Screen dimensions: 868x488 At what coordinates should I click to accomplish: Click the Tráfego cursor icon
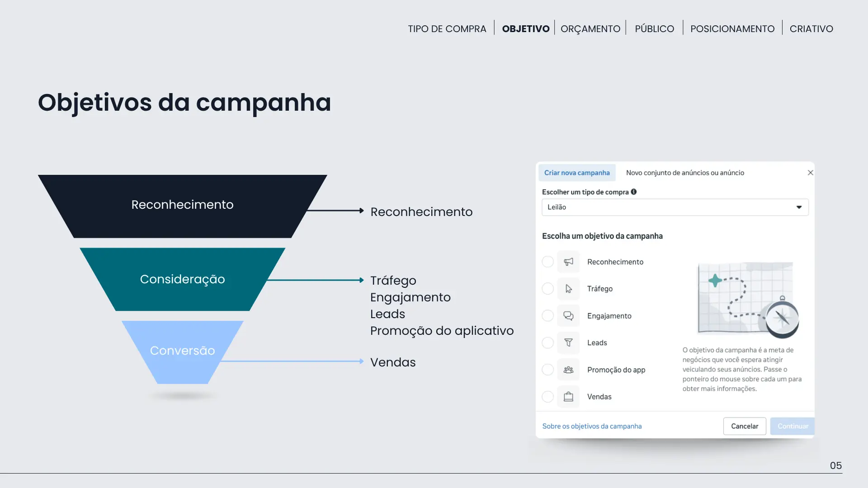point(568,289)
